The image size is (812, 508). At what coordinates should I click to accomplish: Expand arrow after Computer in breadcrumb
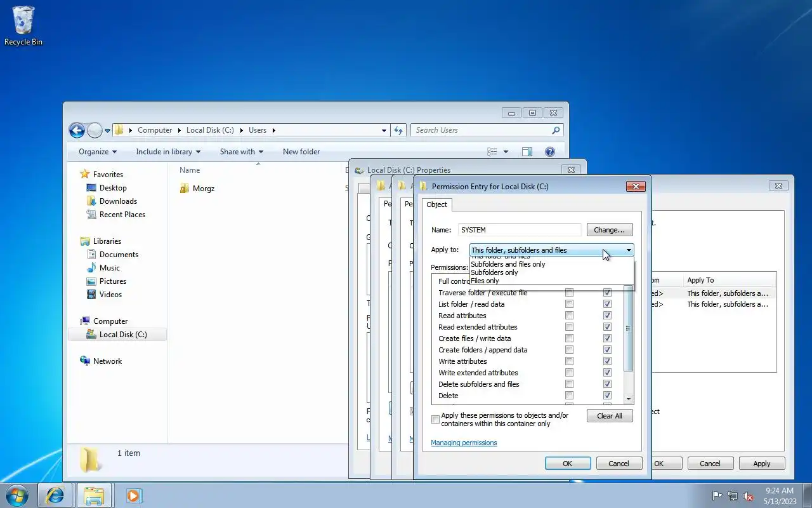(179, 130)
